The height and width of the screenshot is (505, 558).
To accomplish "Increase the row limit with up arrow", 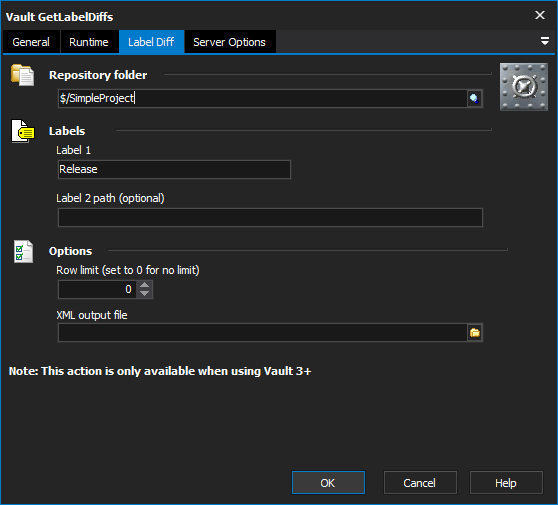I will (x=144, y=285).
